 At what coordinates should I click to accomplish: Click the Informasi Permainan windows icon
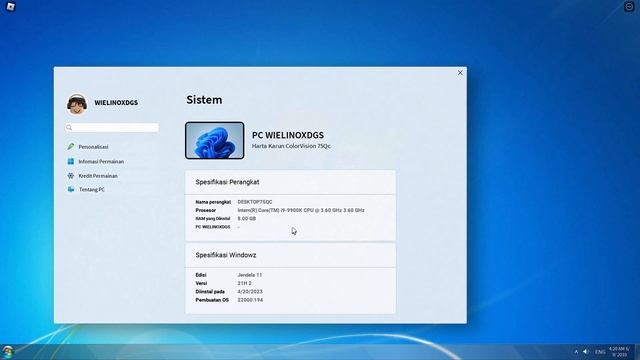click(x=71, y=161)
